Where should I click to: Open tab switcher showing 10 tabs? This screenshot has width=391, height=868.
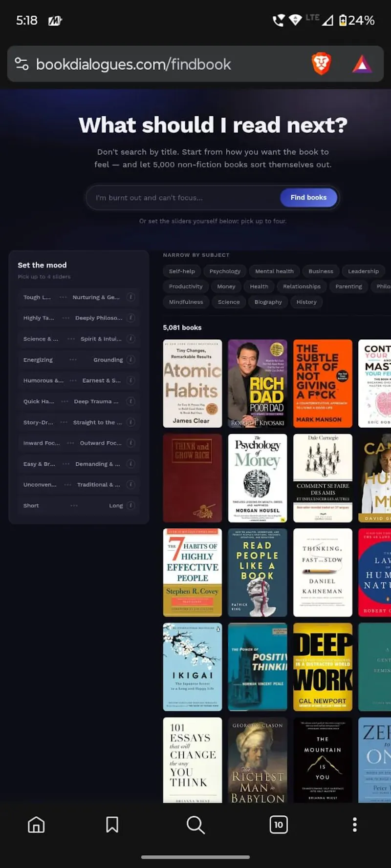coord(279,825)
